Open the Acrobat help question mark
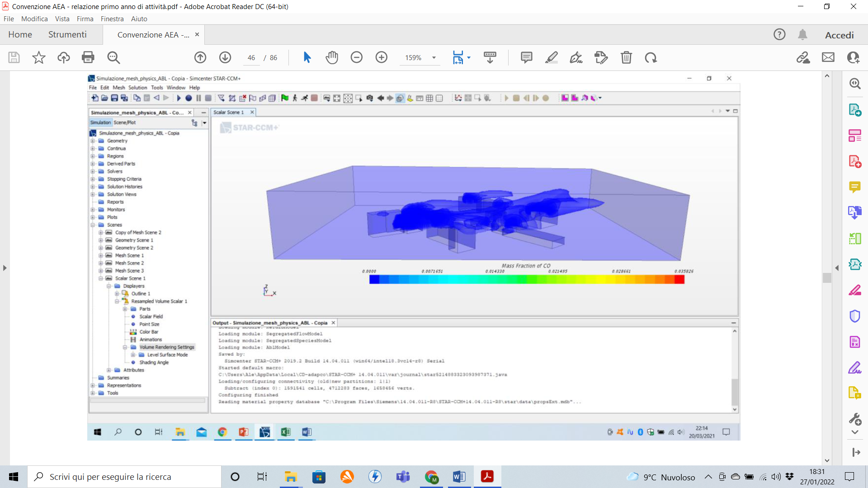The image size is (868, 488). point(779,34)
